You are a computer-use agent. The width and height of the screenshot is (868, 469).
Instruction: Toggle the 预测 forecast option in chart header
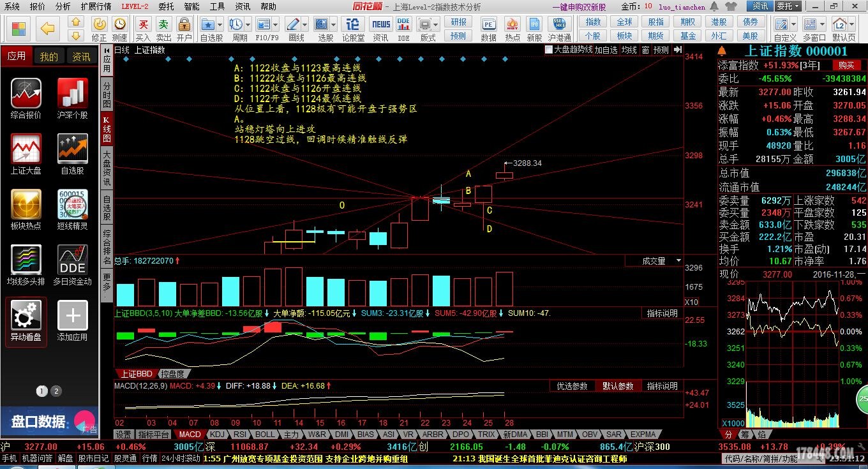pos(661,50)
